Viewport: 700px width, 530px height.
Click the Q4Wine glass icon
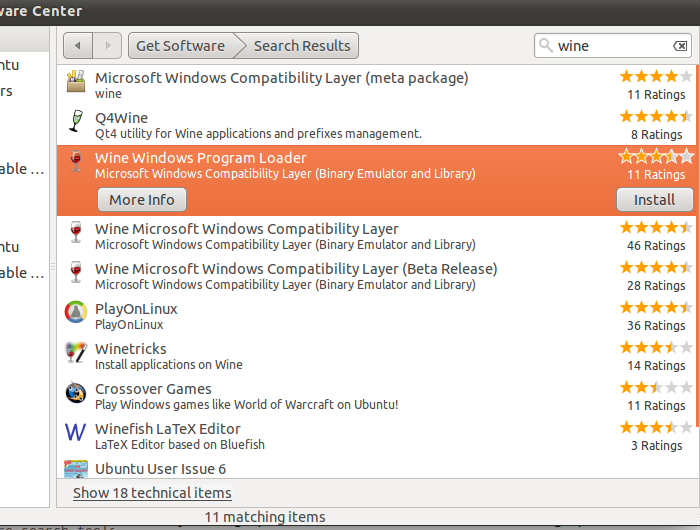coord(76,121)
